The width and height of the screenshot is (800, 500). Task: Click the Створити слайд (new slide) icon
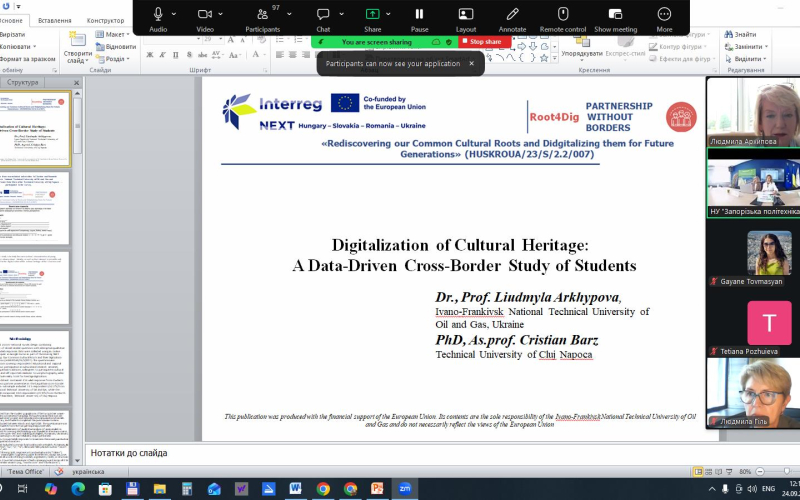point(77,39)
